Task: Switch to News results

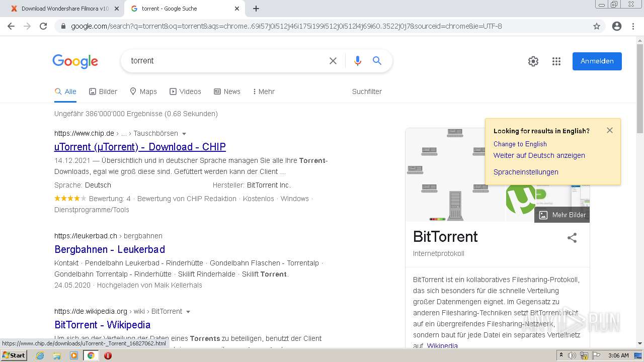Action: coord(227,92)
